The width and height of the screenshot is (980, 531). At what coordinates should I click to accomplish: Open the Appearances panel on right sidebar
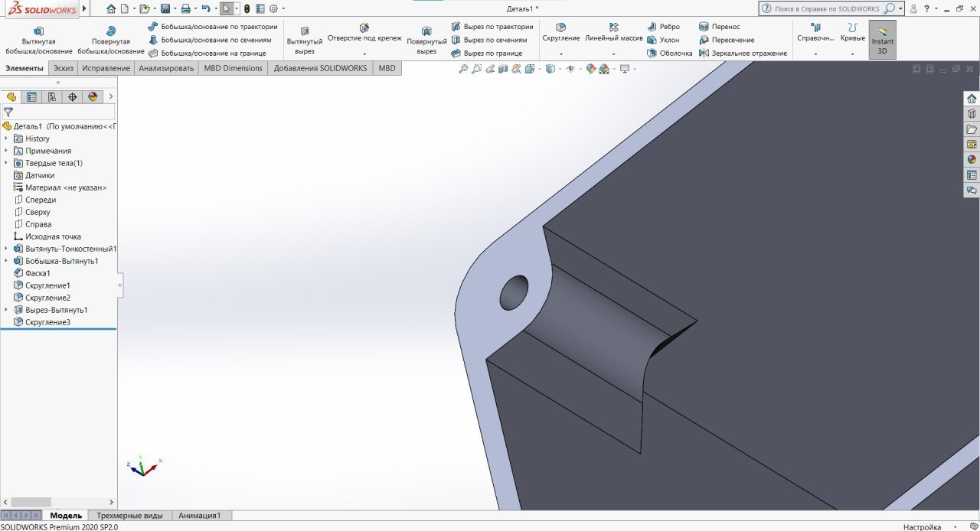pyautogui.click(x=972, y=159)
